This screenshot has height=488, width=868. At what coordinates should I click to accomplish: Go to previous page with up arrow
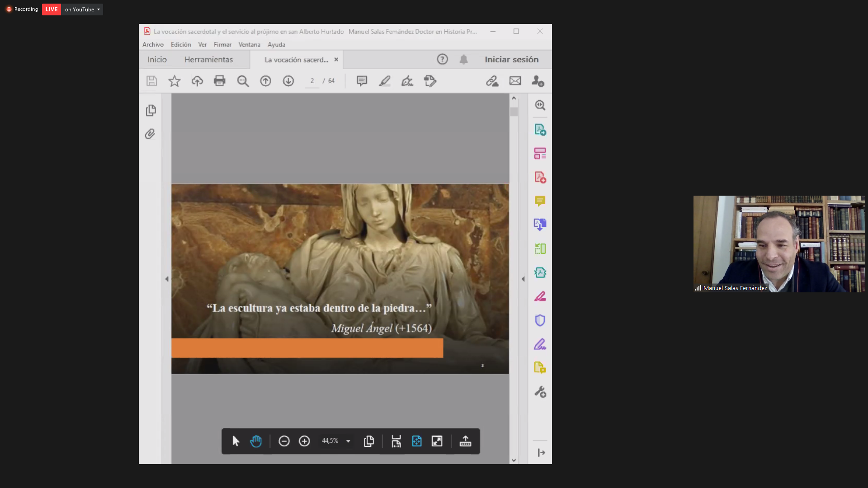(265, 81)
